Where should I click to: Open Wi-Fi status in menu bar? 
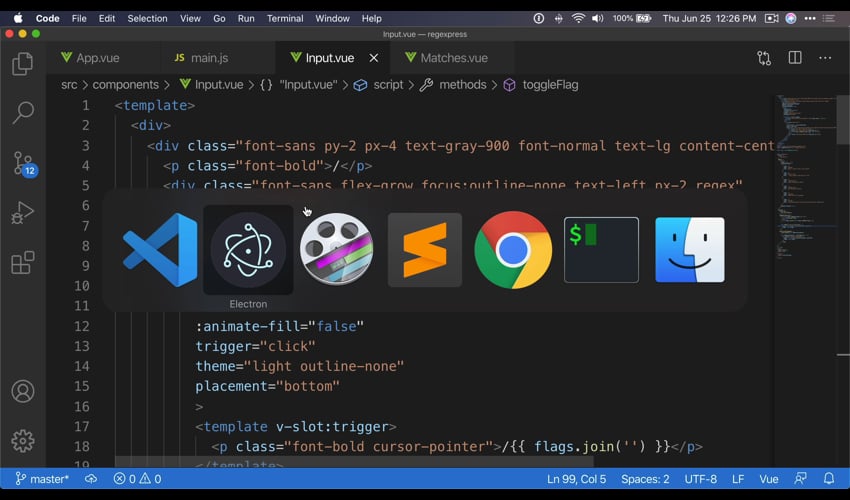pos(578,18)
